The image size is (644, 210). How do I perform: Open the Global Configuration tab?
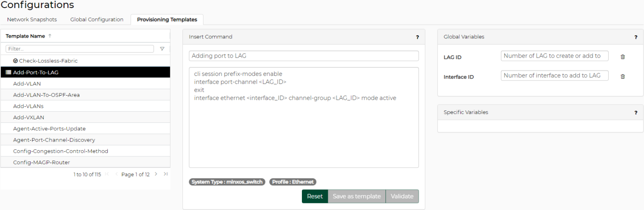coord(97,20)
